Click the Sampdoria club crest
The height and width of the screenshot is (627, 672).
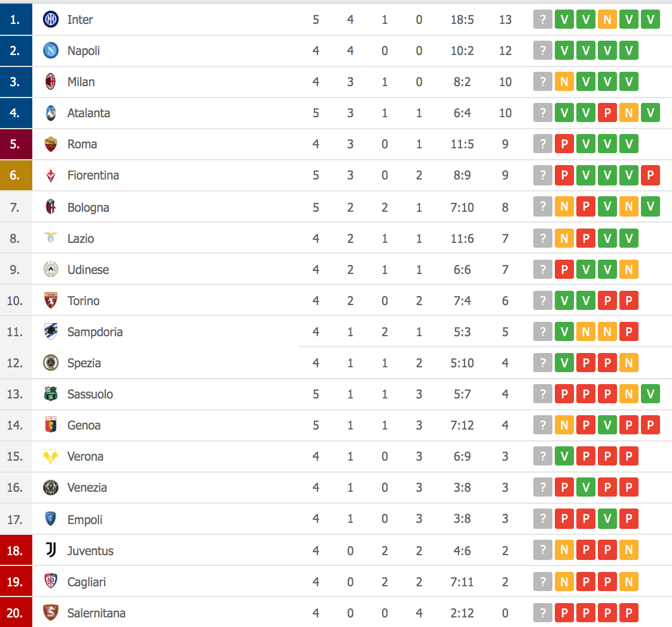51,331
